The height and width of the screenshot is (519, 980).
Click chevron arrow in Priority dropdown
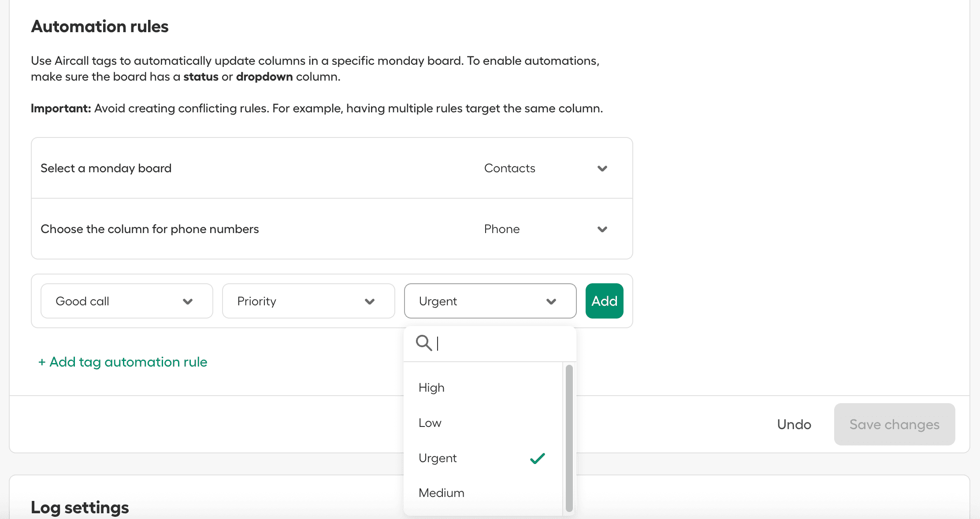[370, 301]
